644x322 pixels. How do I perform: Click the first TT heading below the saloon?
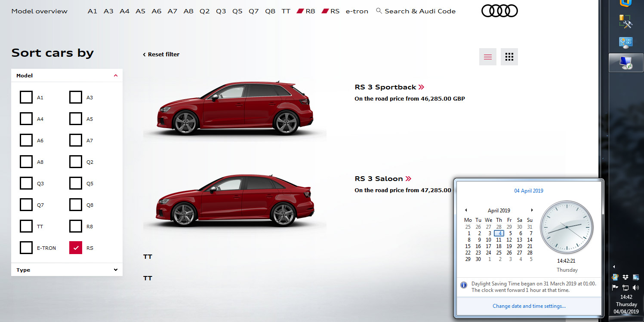[148, 257]
